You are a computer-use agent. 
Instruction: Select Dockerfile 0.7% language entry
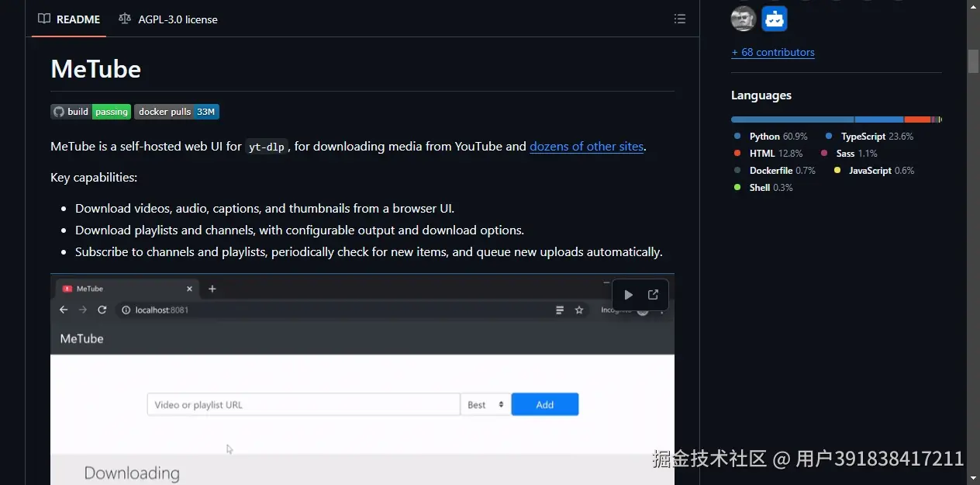pyautogui.click(x=775, y=171)
